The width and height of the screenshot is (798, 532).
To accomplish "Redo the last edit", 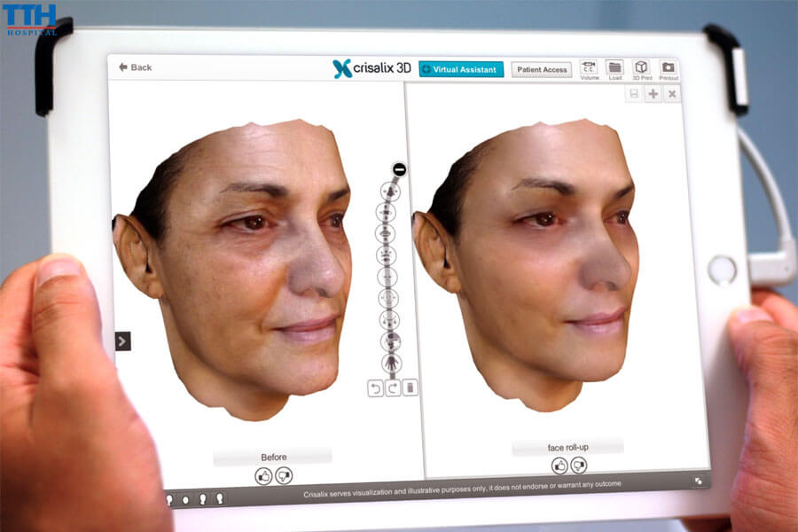I will (393, 388).
